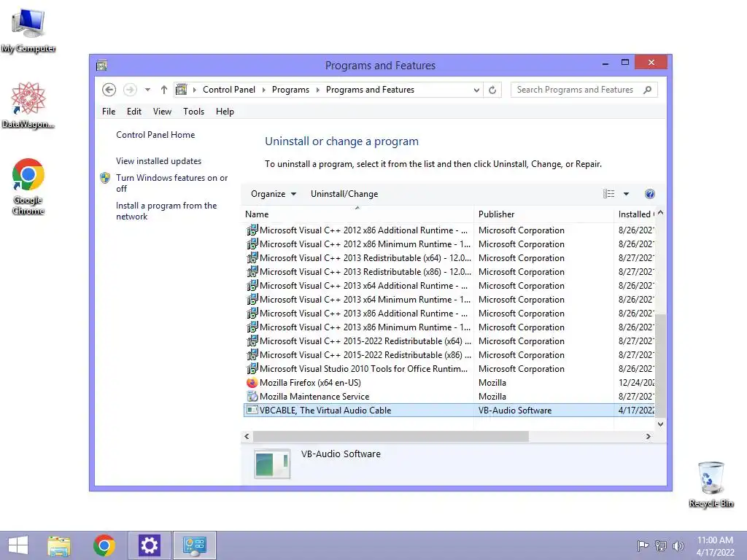Open the View menu
The height and width of the screenshot is (560, 747).
162,112
